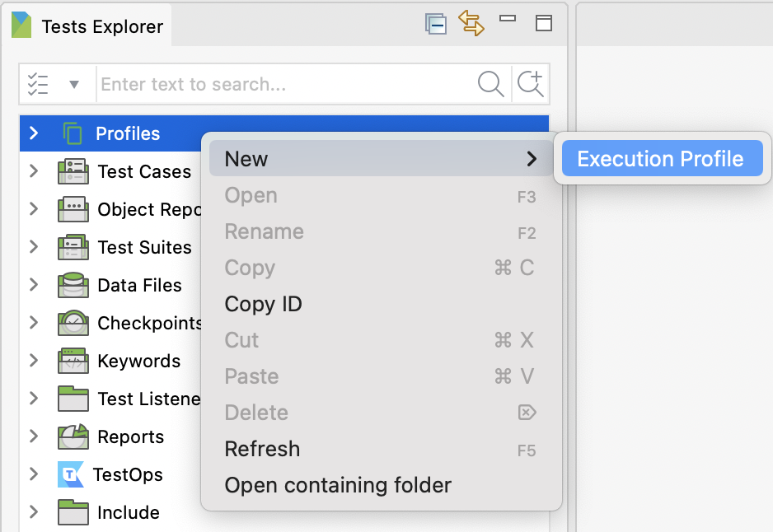Viewport: 773px width, 532px height.
Task: Click the Profiles folder icon
Action: tap(73, 133)
